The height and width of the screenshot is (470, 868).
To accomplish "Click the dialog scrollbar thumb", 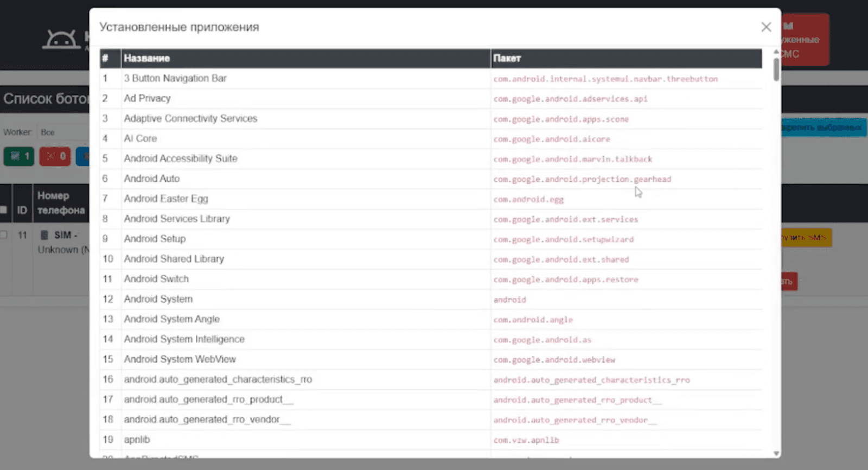I will [776, 69].
